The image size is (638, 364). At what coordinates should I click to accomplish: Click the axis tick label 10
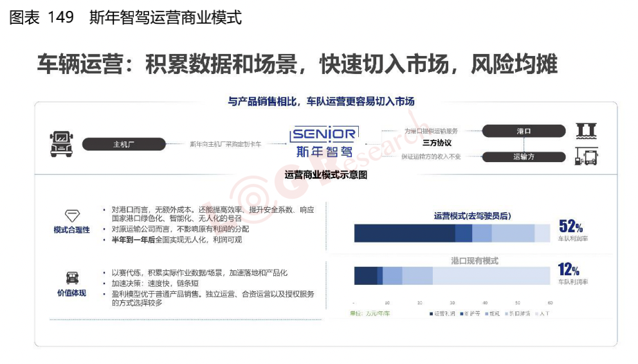tap(387, 303)
